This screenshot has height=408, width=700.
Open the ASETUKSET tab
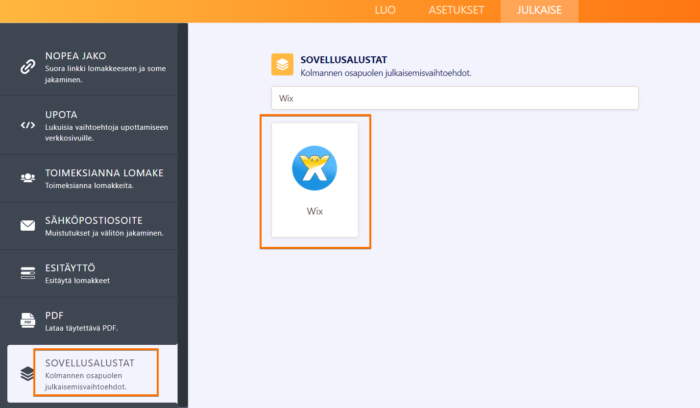(456, 10)
